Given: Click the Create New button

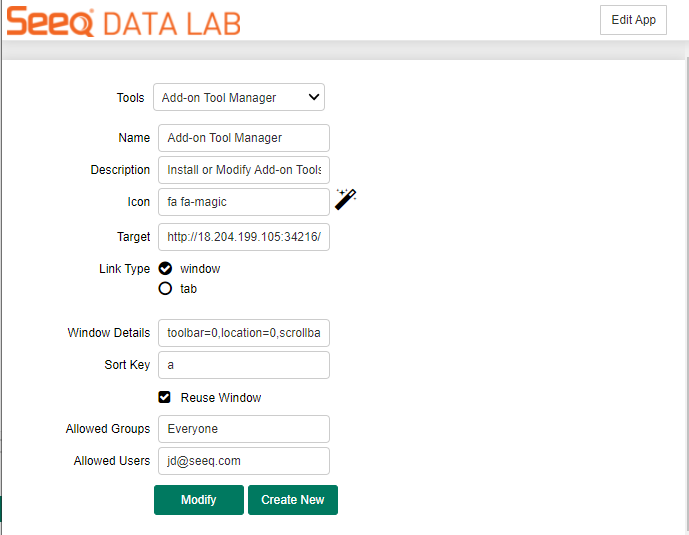Looking at the screenshot, I should pos(293,500).
